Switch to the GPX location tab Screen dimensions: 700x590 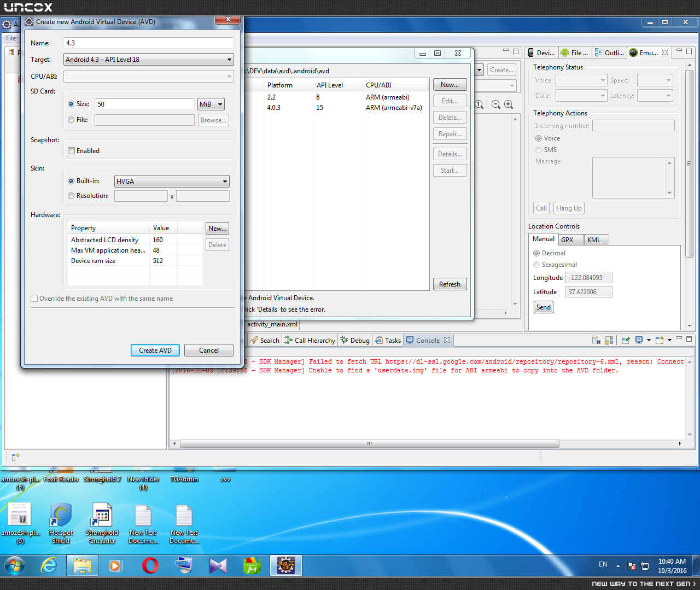coord(570,239)
